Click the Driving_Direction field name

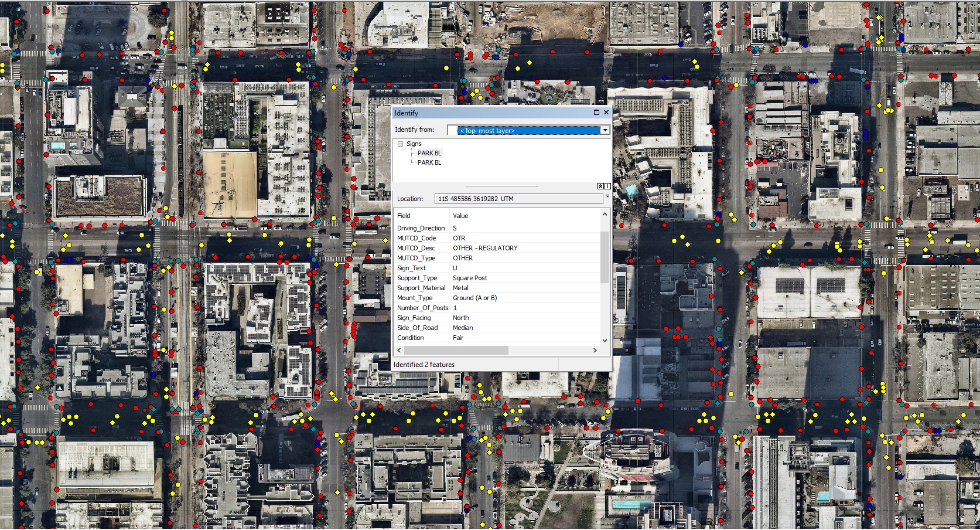(421, 228)
